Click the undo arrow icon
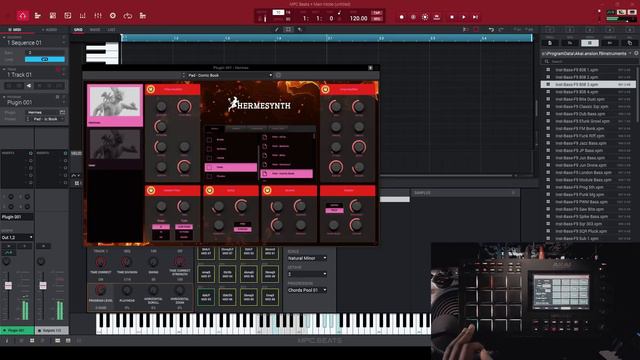This screenshot has width=640, height=360. [x=491, y=29]
